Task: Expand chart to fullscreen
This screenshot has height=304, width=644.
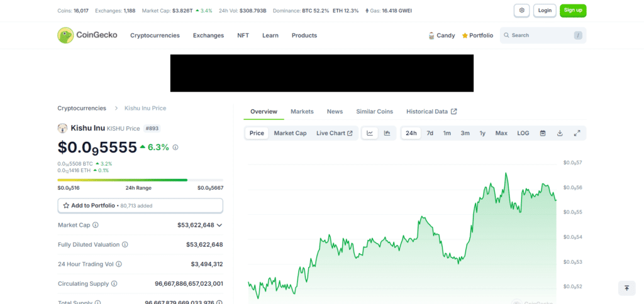Action: [577, 133]
